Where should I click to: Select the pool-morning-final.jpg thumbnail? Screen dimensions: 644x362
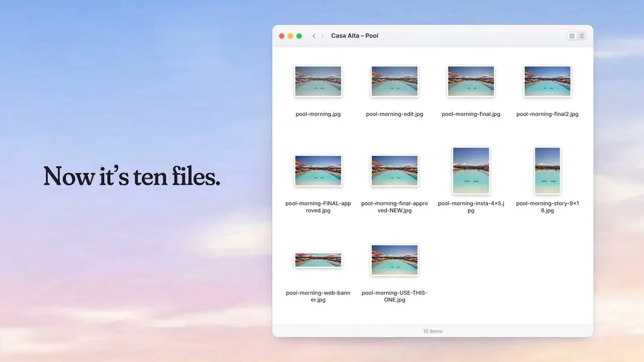point(471,81)
